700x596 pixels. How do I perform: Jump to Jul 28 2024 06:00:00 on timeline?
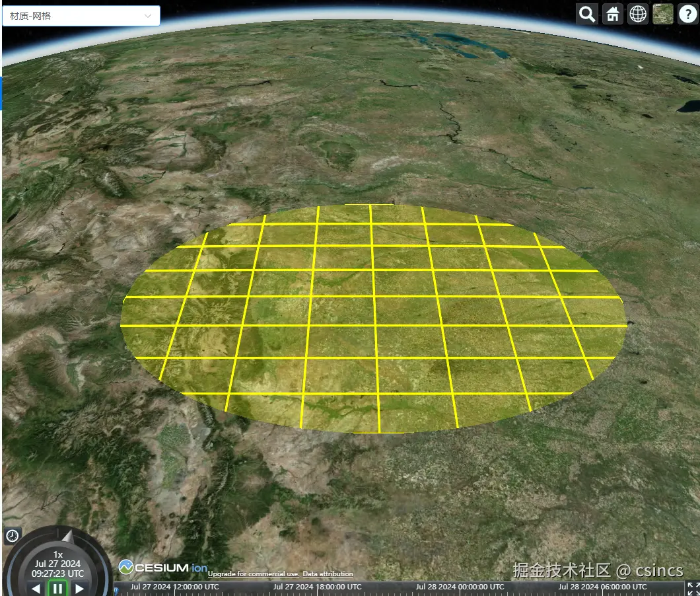[x=603, y=587]
